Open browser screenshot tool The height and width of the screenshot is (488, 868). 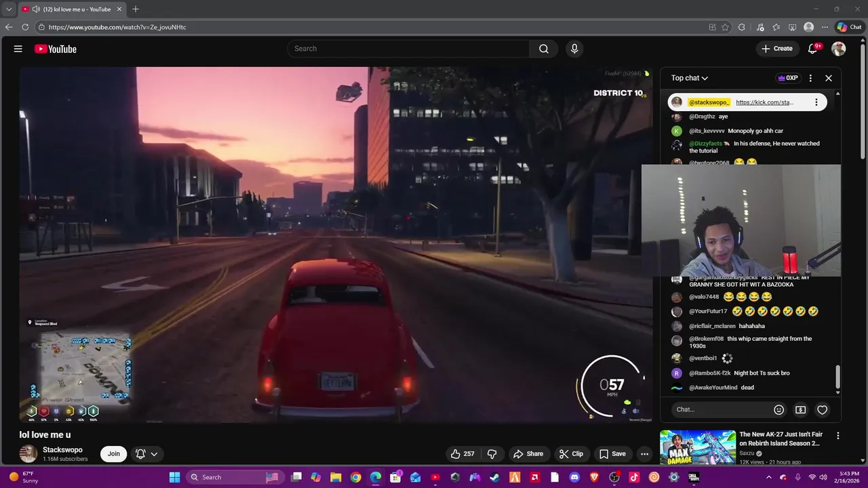click(x=792, y=27)
